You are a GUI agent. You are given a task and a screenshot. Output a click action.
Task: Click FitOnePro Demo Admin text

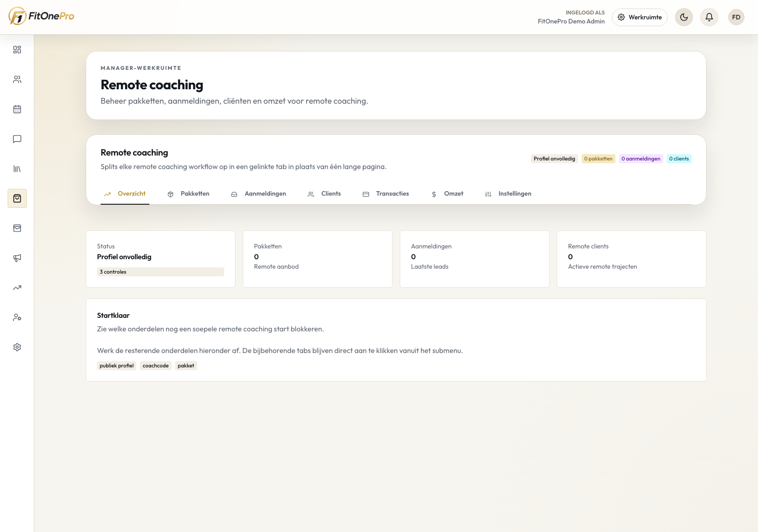coord(571,21)
